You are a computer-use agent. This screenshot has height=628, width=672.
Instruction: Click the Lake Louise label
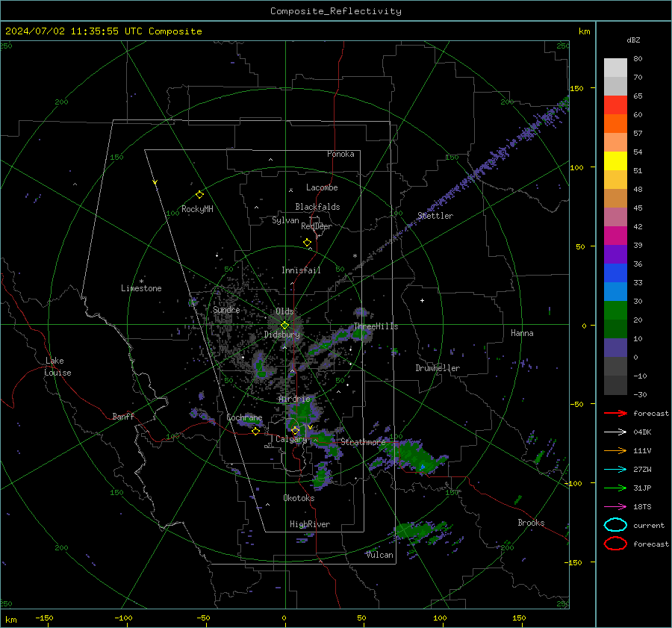[x=57, y=367]
